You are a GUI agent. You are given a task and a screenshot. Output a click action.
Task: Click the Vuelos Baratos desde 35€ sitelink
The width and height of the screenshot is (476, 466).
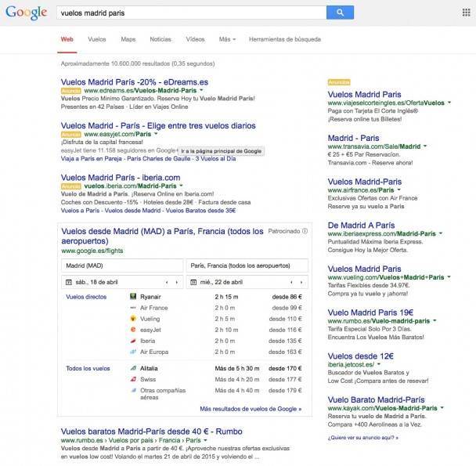(x=200, y=211)
